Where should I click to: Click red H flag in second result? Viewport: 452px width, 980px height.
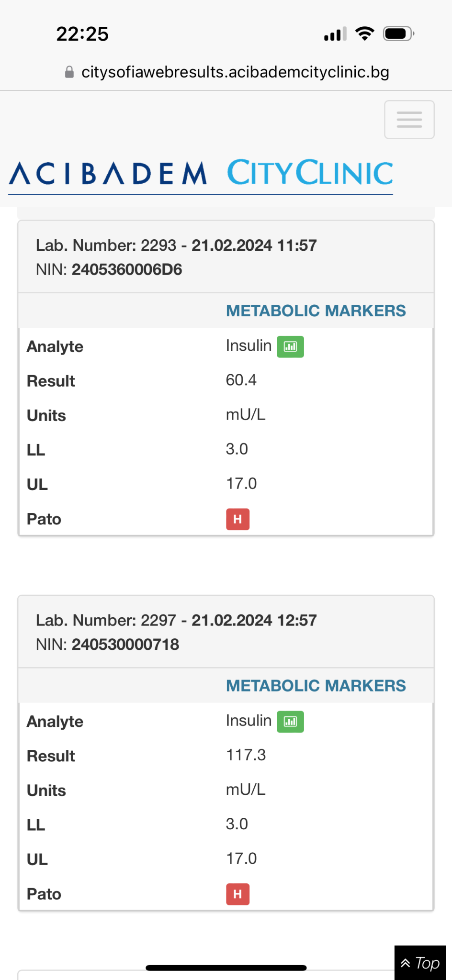[237, 894]
